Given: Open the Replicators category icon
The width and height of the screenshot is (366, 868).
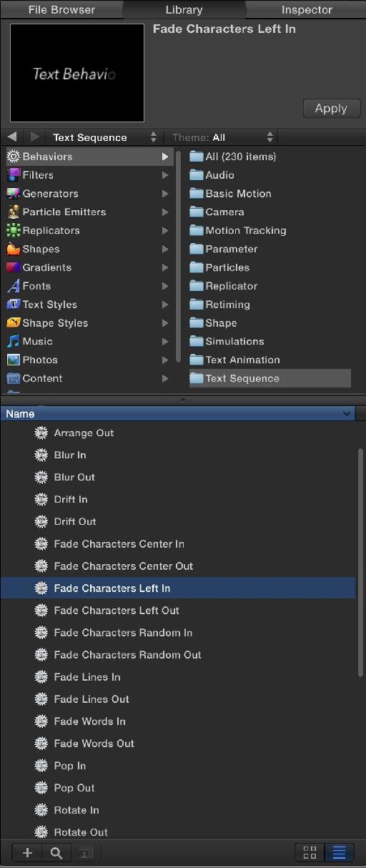Looking at the screenshot, I should click(x=13, y=231).
